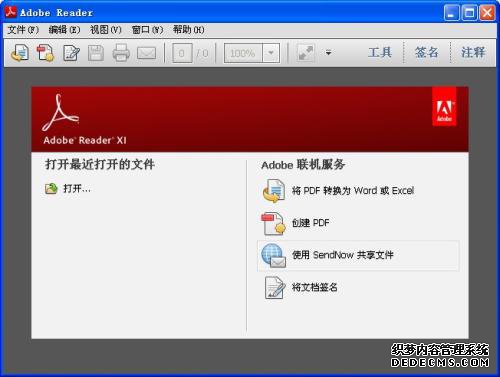500x377 pixels.
Task: Click the Create PDF icon in services list
Action: (274, 223)
